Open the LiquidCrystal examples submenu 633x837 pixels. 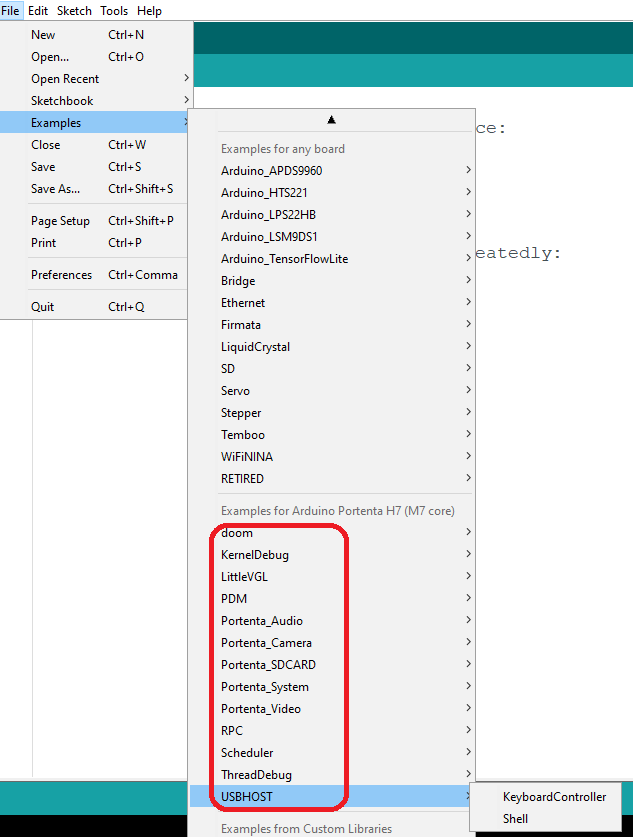(x=332, y=346)
